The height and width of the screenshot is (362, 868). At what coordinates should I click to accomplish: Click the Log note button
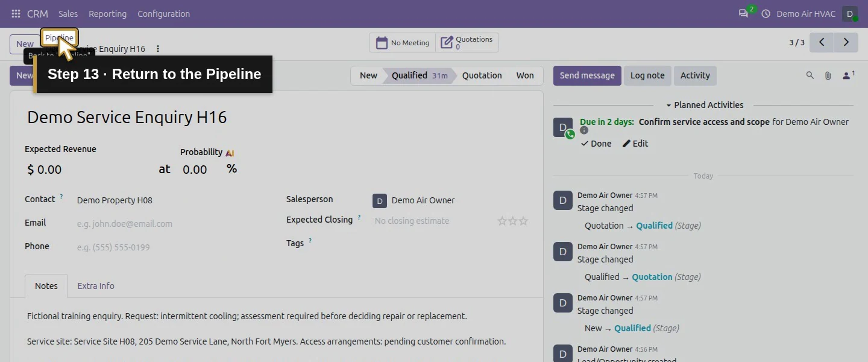tap(647, 75)
